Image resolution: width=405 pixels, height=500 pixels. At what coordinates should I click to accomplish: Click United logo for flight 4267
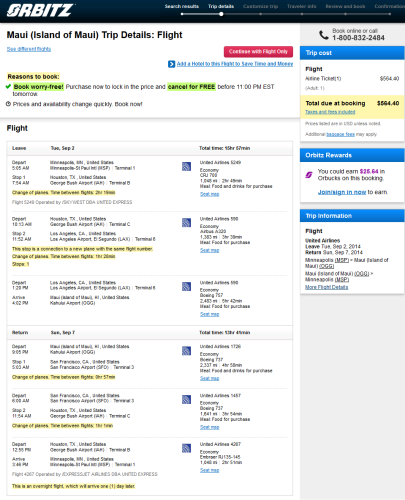coord(186,448)
